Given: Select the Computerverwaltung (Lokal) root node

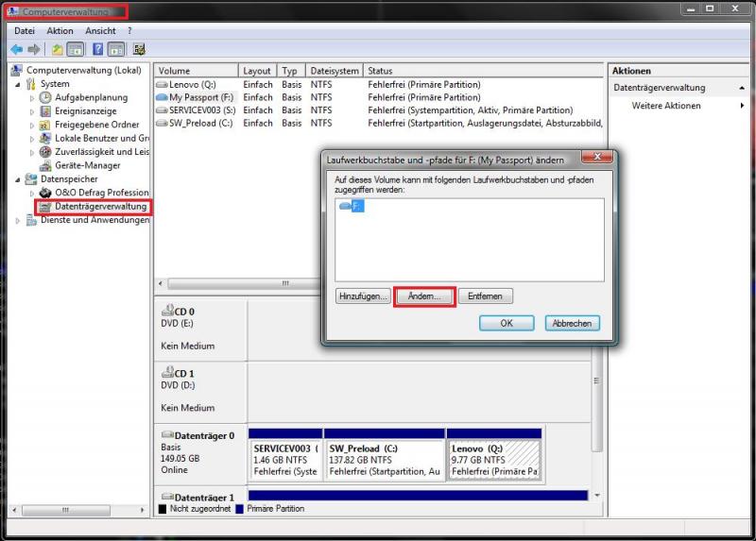Looking at the screenshot, I should point(83,70).
